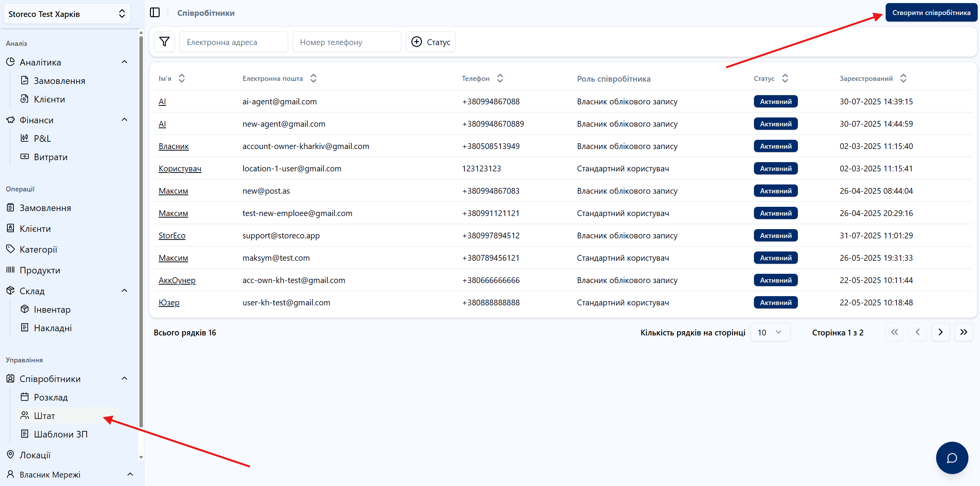
Task: Sort by Зареєстрований date column
Action: (903, 78)
